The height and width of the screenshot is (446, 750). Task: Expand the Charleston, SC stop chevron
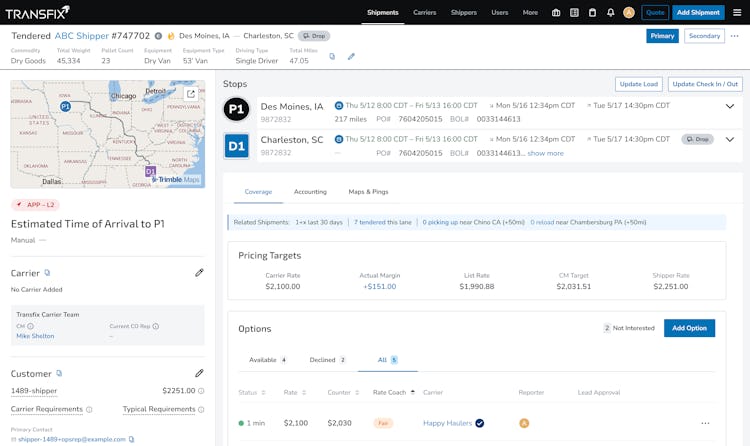(x=730, y=140)
